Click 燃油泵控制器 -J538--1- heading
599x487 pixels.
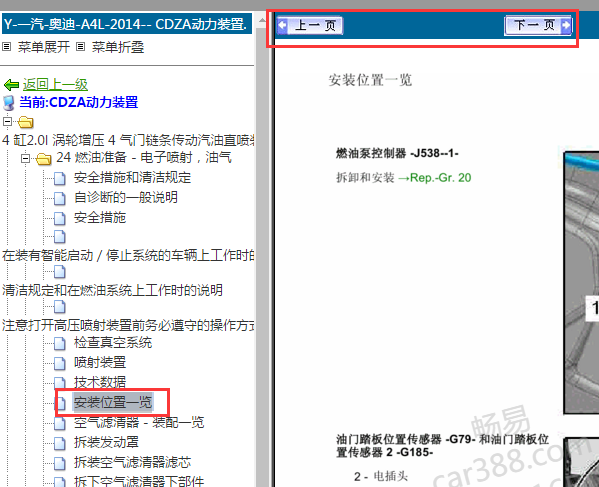pos(397,153)
